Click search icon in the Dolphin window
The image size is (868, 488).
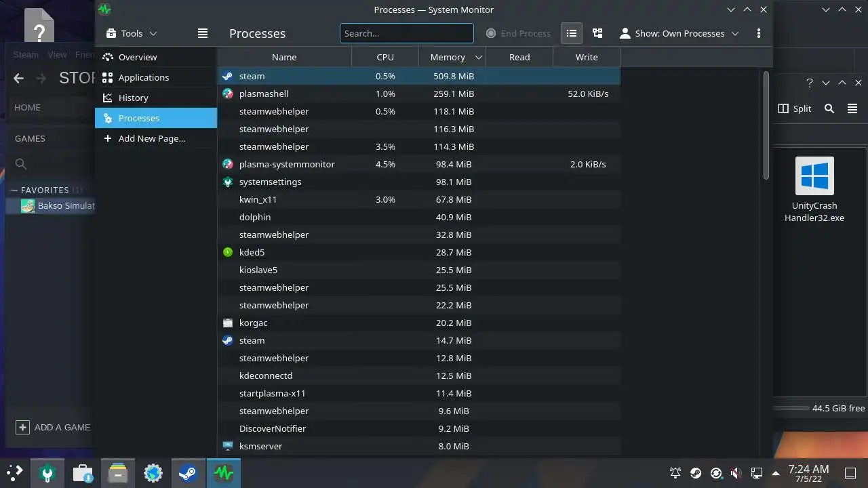point(829,108)
